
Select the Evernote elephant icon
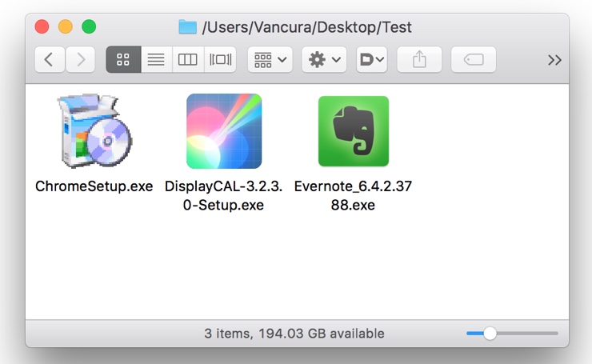coord(354,131)
